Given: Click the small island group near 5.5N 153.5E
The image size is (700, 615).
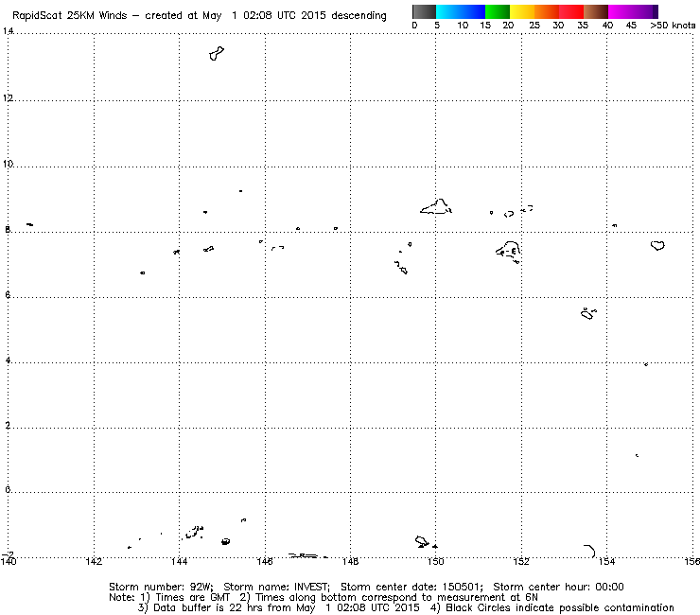Looking at the screenshot, I should tap(588, 313).
